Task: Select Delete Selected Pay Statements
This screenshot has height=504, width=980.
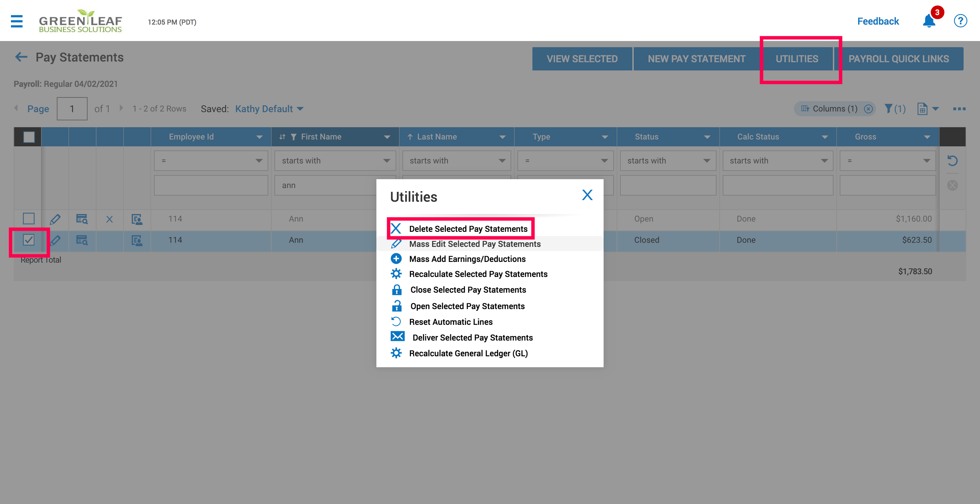Action: (x=468, y=229)
